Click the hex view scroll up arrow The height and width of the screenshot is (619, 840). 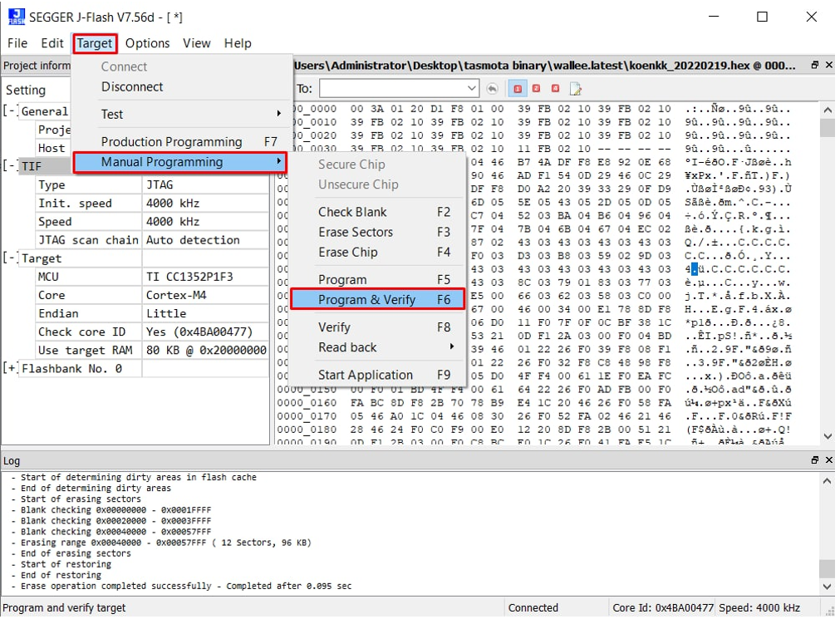828,111
